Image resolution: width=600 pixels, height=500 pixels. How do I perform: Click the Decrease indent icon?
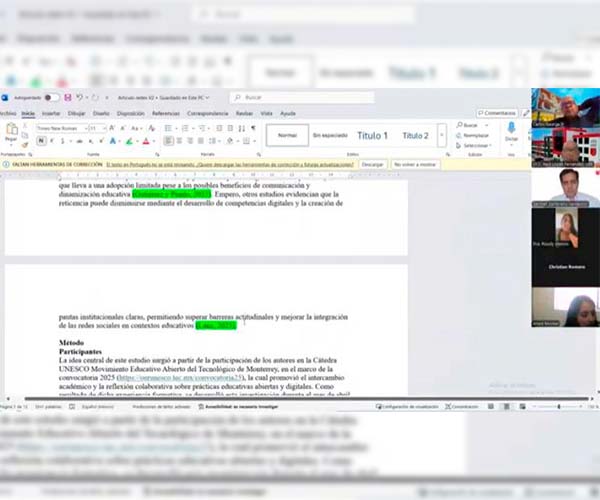219,129
